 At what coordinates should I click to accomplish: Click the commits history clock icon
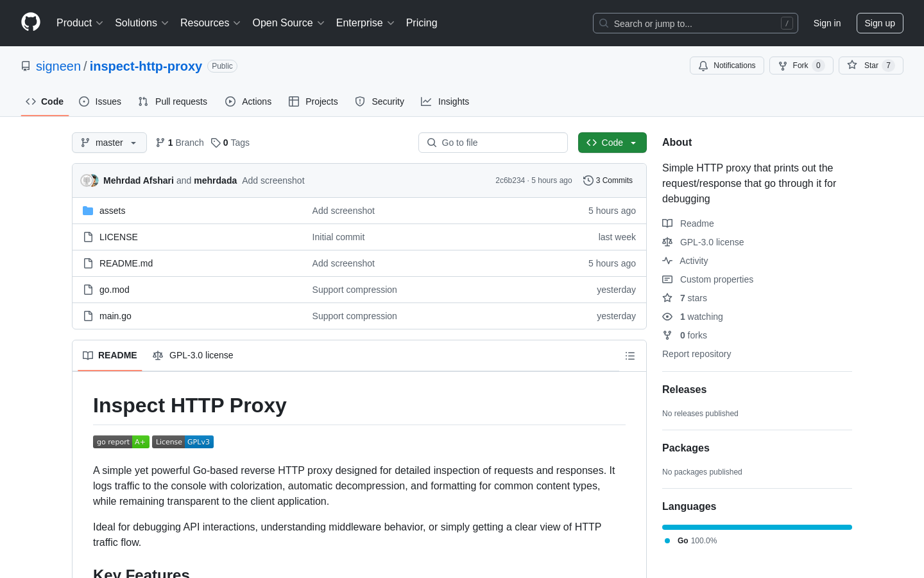tap(588, 180)
